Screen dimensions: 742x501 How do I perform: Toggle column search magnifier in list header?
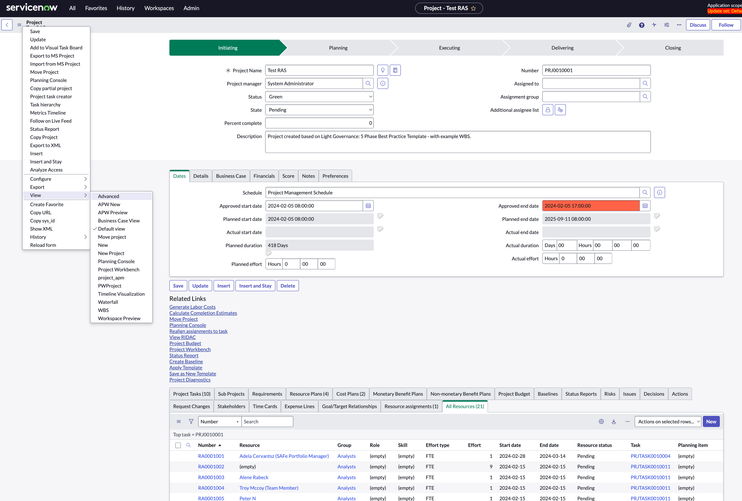(x=188, y=445)
